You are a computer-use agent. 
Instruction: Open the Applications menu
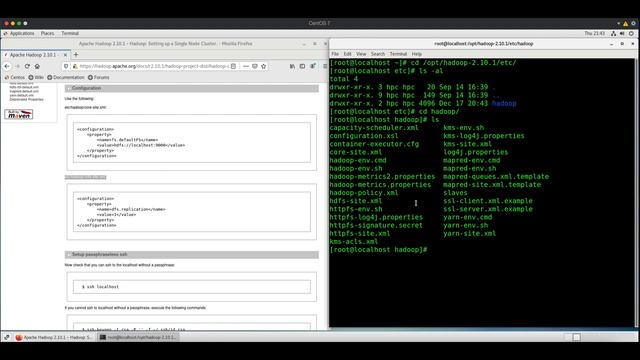click(19, 33)
